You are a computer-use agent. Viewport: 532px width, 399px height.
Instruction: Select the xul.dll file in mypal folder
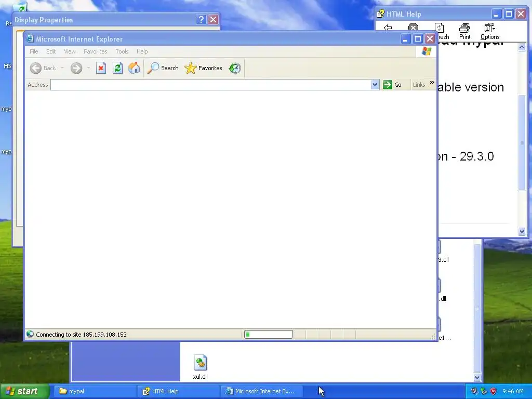(x=200, y=367)
